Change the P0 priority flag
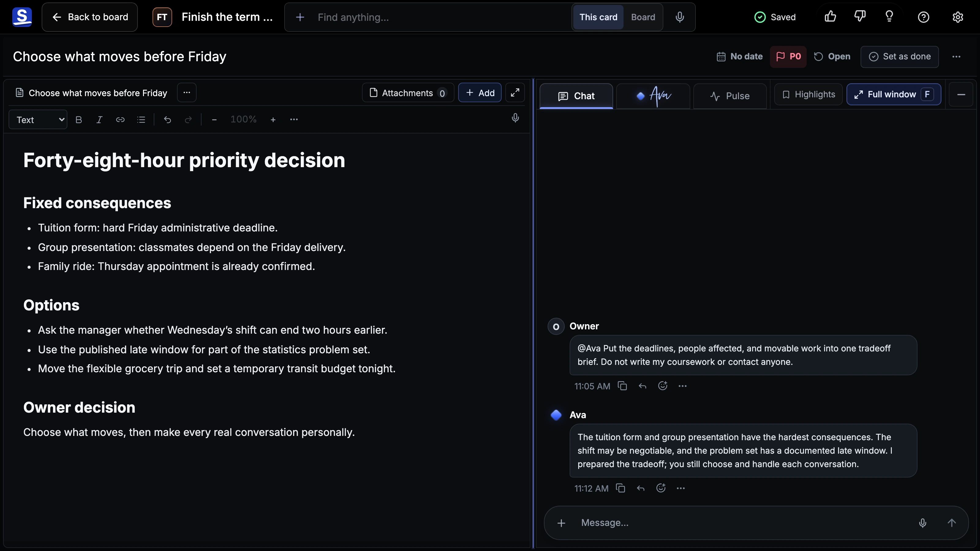The image size is (980, 551). point(788,57)
